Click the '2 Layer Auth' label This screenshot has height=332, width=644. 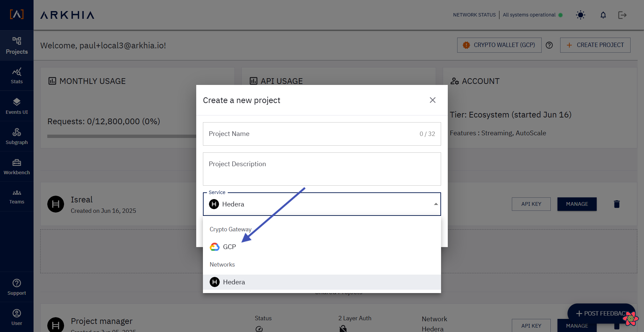point(355,318)
